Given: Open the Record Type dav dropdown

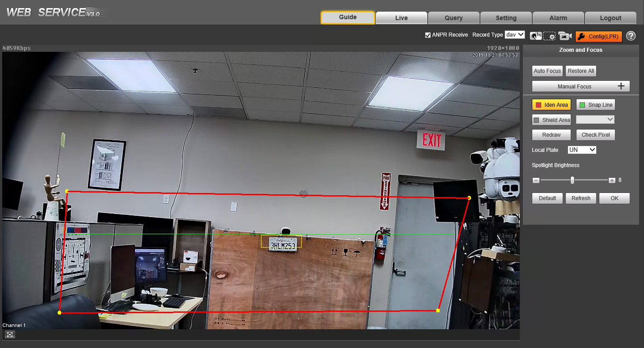Looking at the screenshot, I should pyautogui.click(x=514, y=34).
